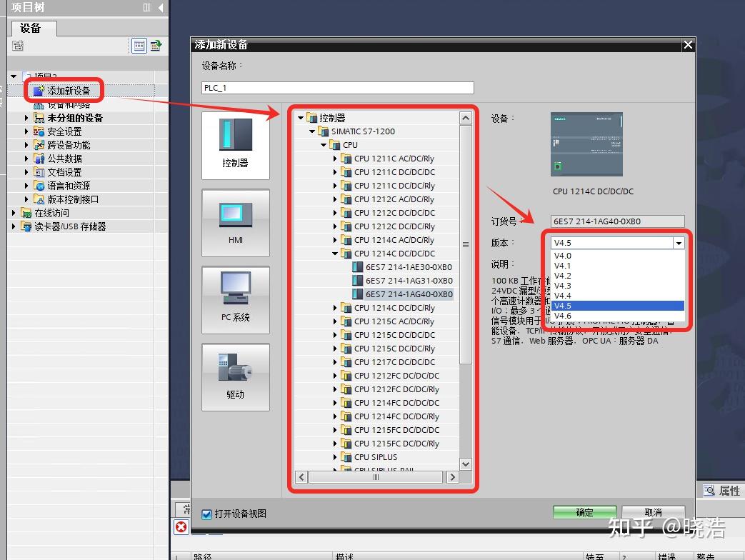Click the 设备名称 field containing PLC_1
This screenshot has width=745, height=560.
tap(337, 88)
